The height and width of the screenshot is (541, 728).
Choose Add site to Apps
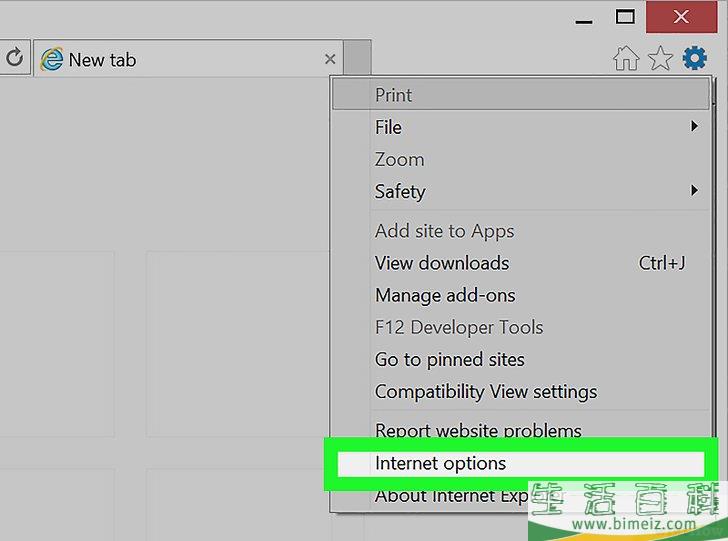(521, 231)
